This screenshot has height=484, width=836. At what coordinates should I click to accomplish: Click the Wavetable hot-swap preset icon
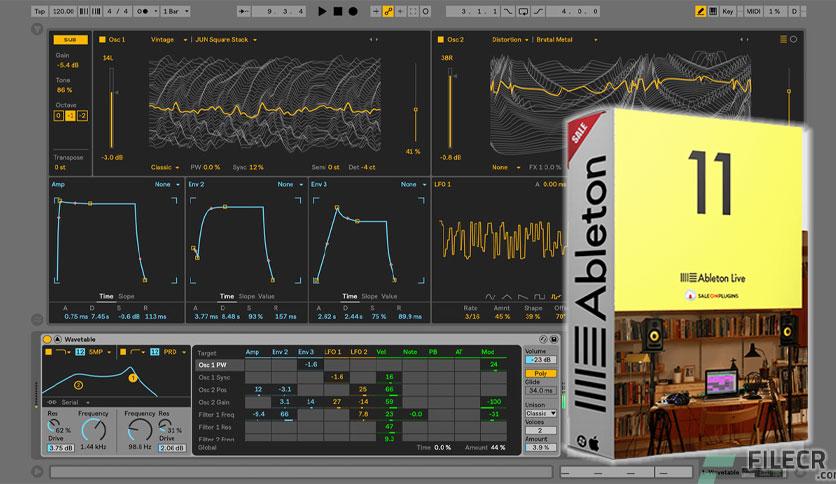[x=543, y=339]
